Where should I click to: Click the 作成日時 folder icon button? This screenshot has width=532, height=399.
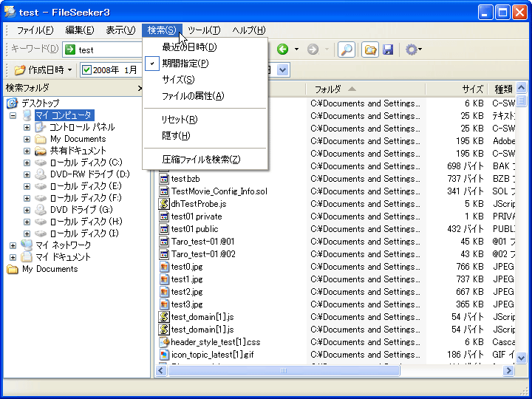[19, 70]
